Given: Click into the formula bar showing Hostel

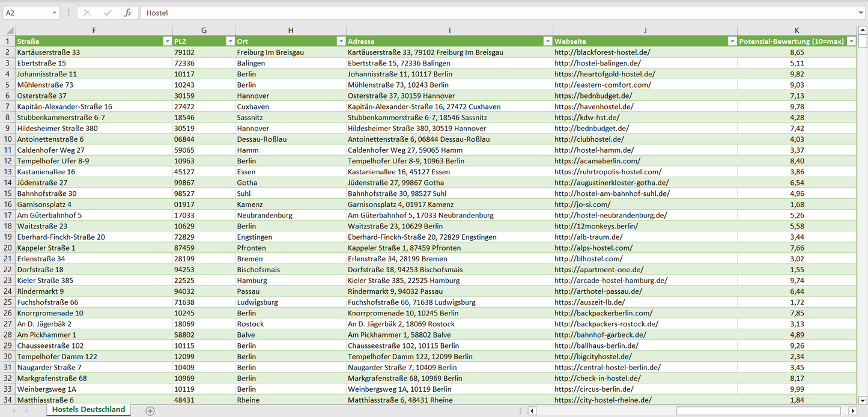Looking at the screenshot, I should (481, 13).
